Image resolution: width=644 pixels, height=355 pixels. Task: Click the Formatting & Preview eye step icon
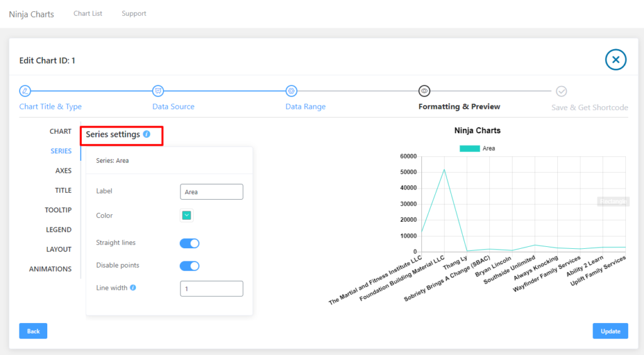[x=425, y=90]
